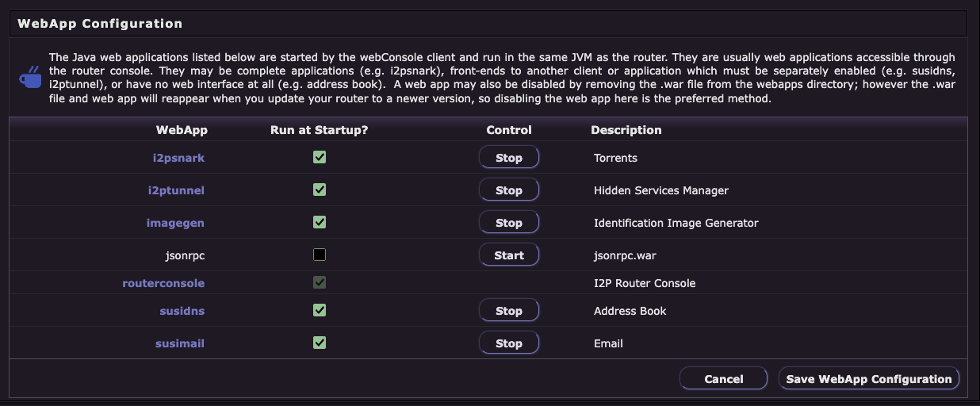Viewport: 980px width, 406px height.
Task: Click Save WebApp Configuration button
Action: (868, 379)
